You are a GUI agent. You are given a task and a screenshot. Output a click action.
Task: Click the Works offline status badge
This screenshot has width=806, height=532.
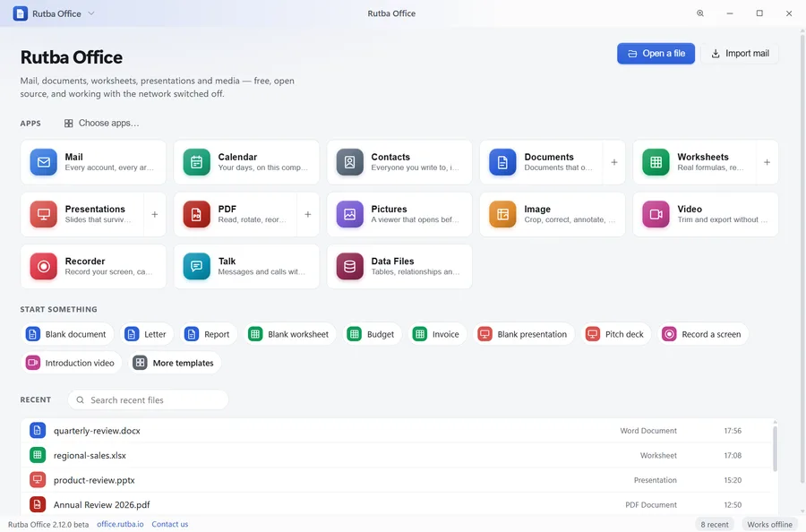click(769, 524)
